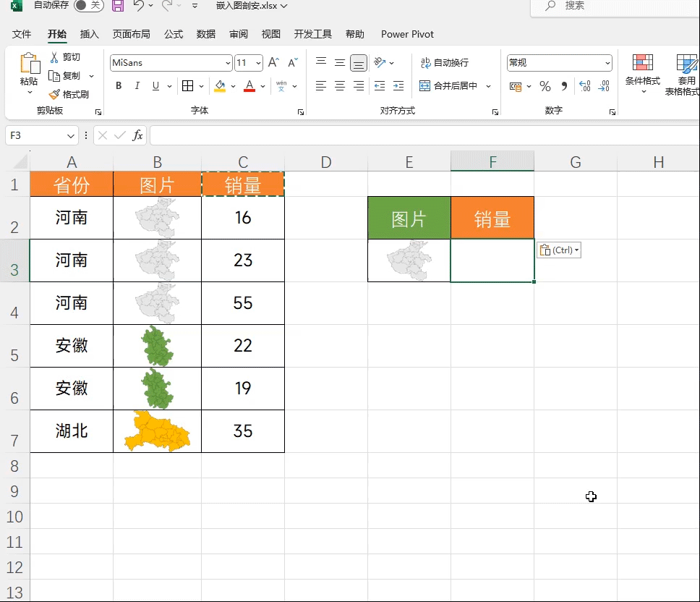This screenshot has height=602, width=700.
Task: Select cell C7 containing 35
Action: click(243, 431)
